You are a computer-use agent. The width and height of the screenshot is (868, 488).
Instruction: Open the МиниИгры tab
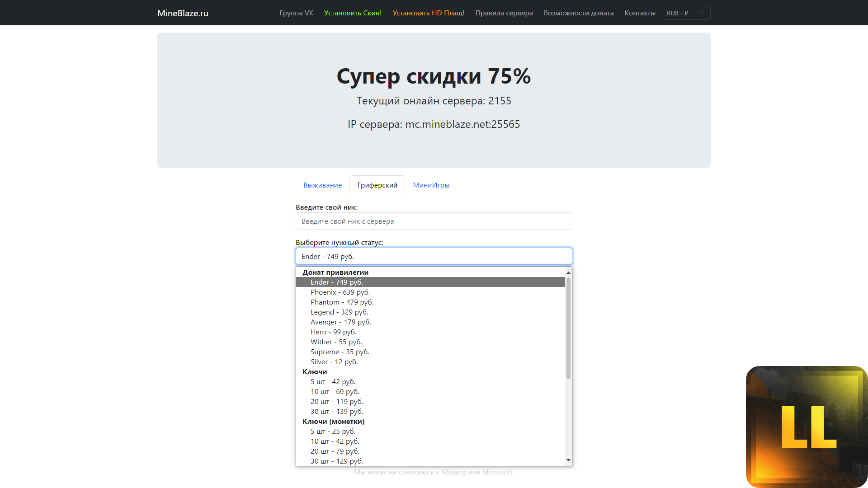pos(431,185)
